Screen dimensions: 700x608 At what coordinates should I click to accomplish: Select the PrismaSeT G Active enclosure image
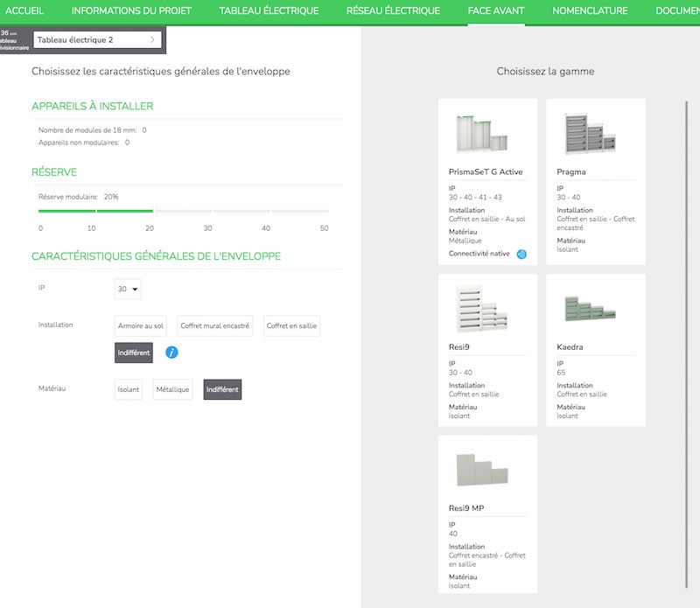pos(482,134)
